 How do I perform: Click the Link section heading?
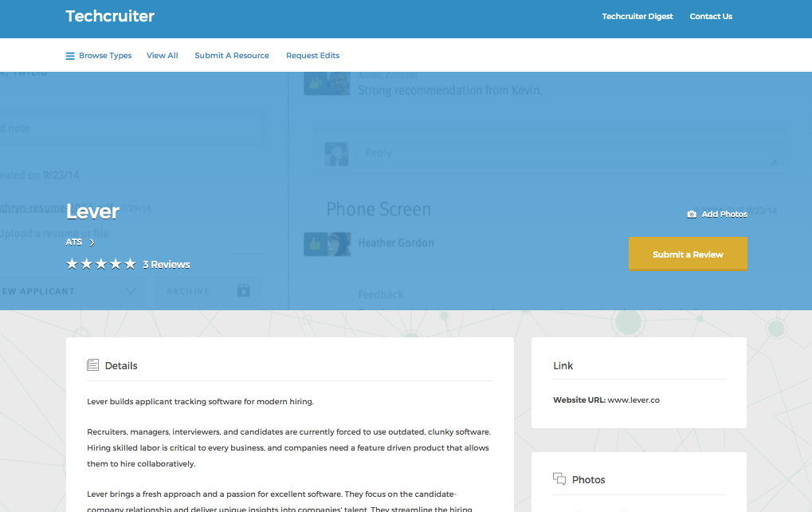563,366
